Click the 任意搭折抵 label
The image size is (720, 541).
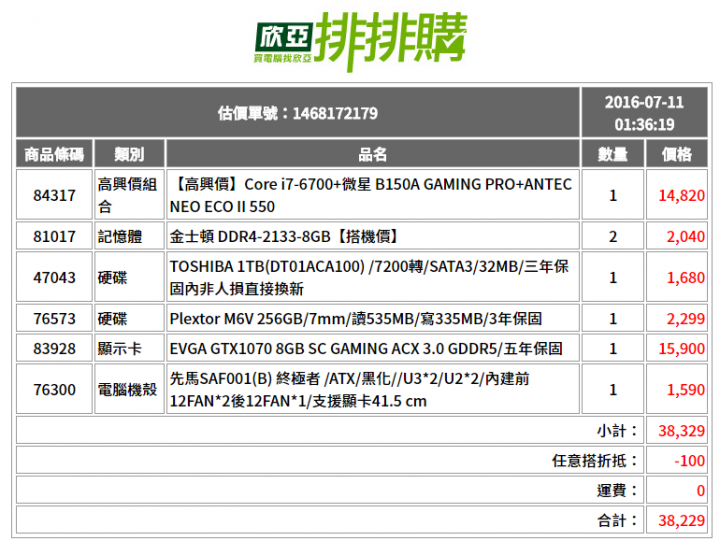point(595,461)
